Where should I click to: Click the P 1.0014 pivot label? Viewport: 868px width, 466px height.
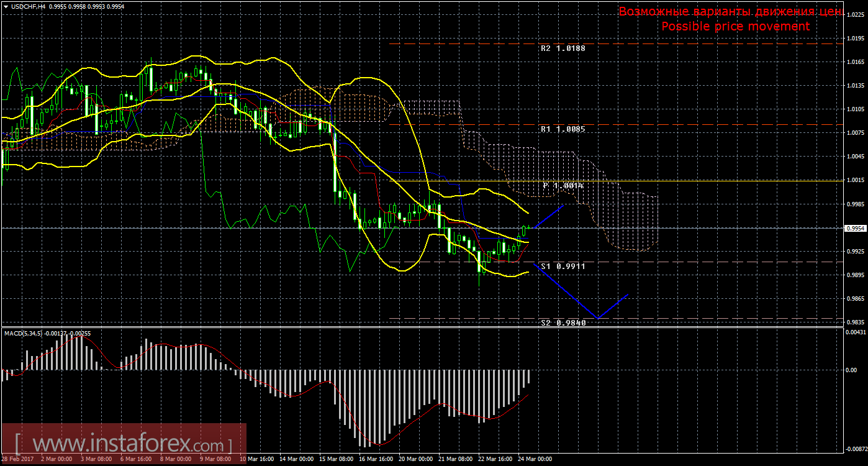point(563,185)
